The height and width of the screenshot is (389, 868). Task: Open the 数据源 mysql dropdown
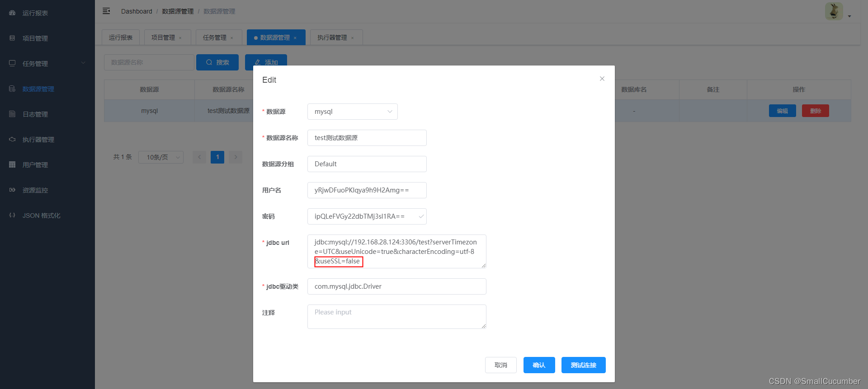(x=353, y=112)
